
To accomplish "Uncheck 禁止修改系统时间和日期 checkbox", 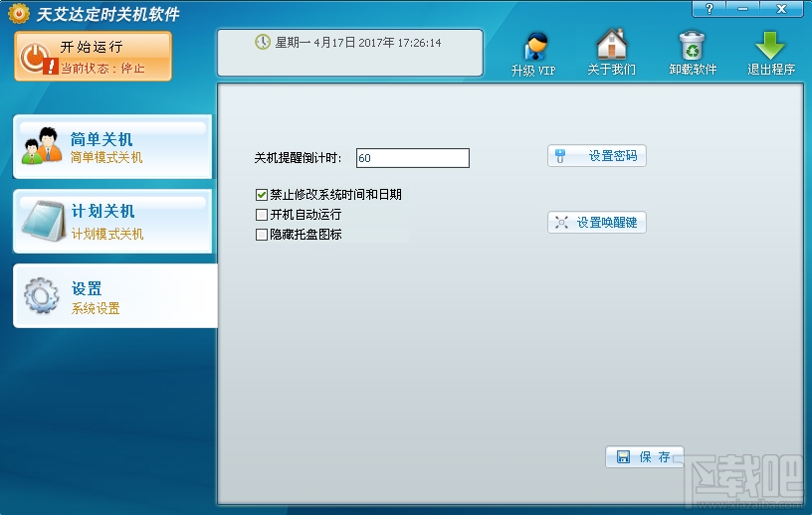I will click(x=262, y=195).
